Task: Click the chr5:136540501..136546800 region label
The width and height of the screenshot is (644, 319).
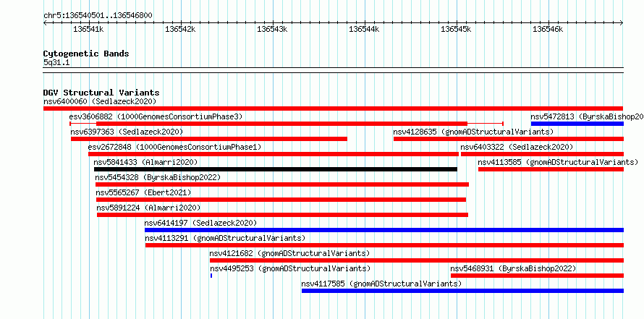Action: point(98,16)
